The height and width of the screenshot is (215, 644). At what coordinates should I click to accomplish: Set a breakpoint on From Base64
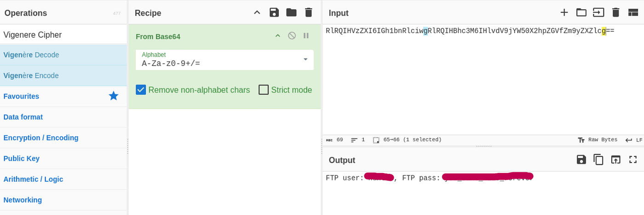[306, 35]
